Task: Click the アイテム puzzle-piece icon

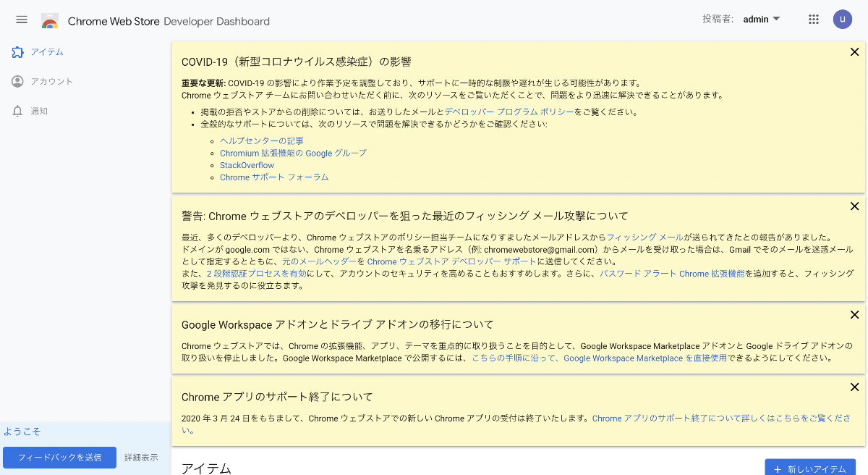Action: coord(18,52)
